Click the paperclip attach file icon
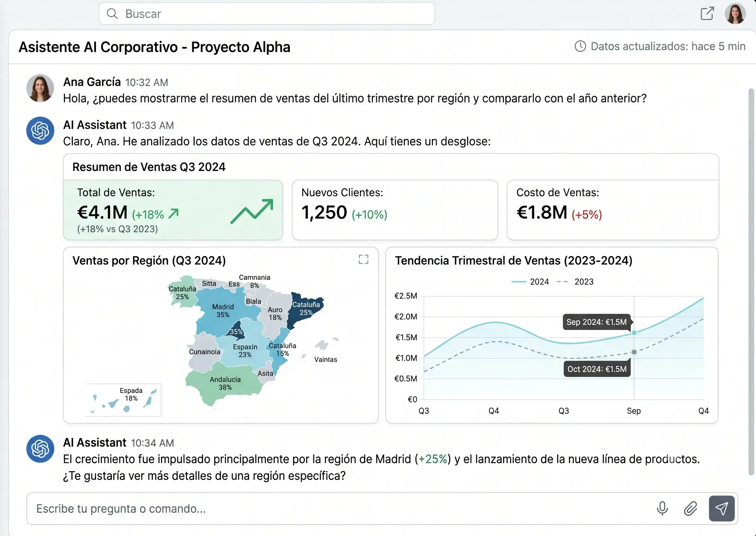This screenshot has height=536, width=756. (x=690, y=508)
